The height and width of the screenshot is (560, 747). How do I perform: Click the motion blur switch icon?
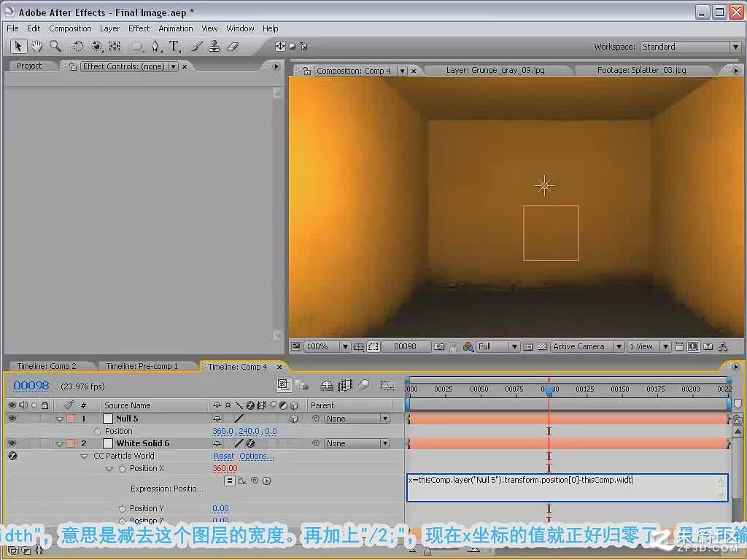(363, 385)
